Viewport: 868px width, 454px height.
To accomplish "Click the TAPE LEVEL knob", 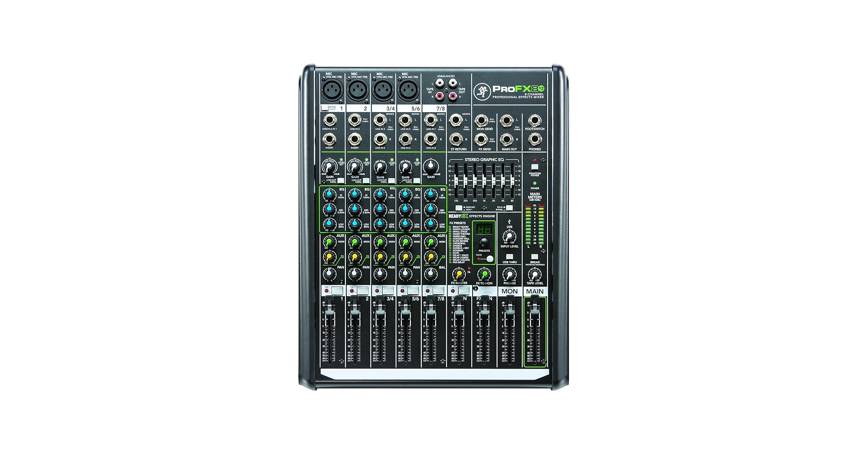I will tap(534, 274).
